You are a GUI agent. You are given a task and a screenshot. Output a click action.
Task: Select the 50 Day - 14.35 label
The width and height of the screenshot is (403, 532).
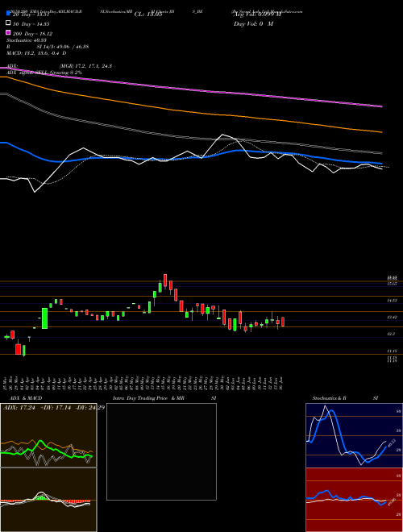pyautogui.click(x=31, y=24)
